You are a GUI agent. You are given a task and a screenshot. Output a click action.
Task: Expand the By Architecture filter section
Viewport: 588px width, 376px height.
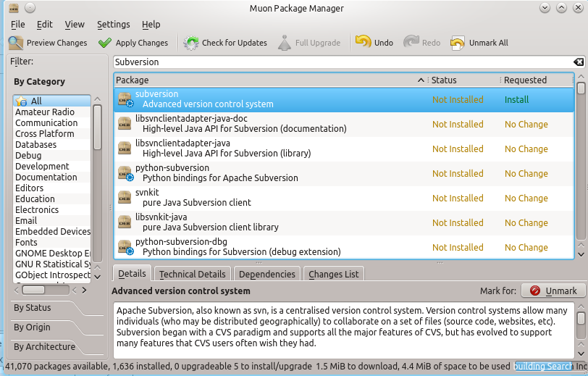[44, 347]
